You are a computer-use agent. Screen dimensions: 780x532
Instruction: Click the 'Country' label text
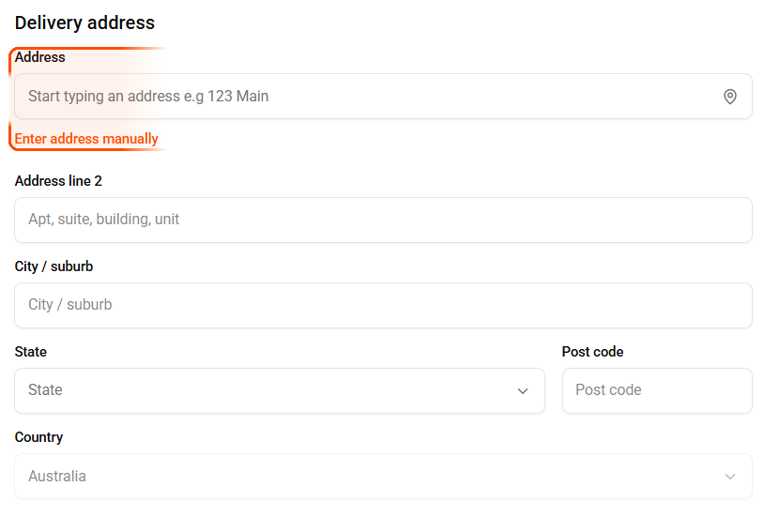click(x=39, y=437)
